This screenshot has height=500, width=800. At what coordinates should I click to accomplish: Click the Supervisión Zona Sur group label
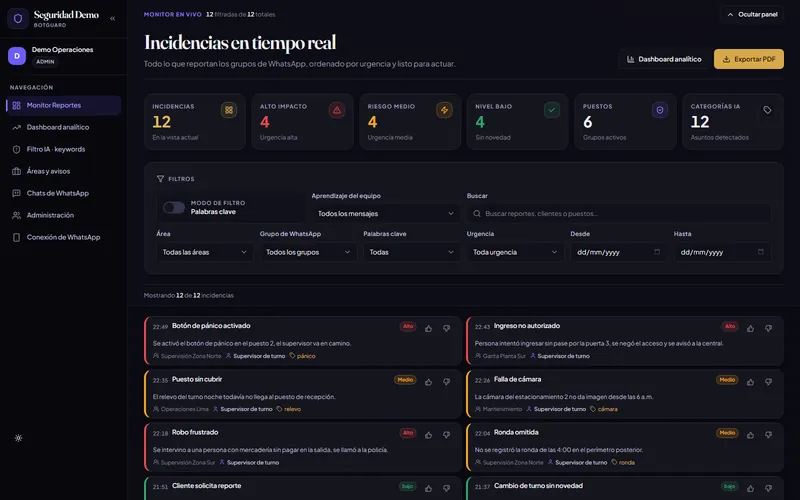tap(184, 463)
